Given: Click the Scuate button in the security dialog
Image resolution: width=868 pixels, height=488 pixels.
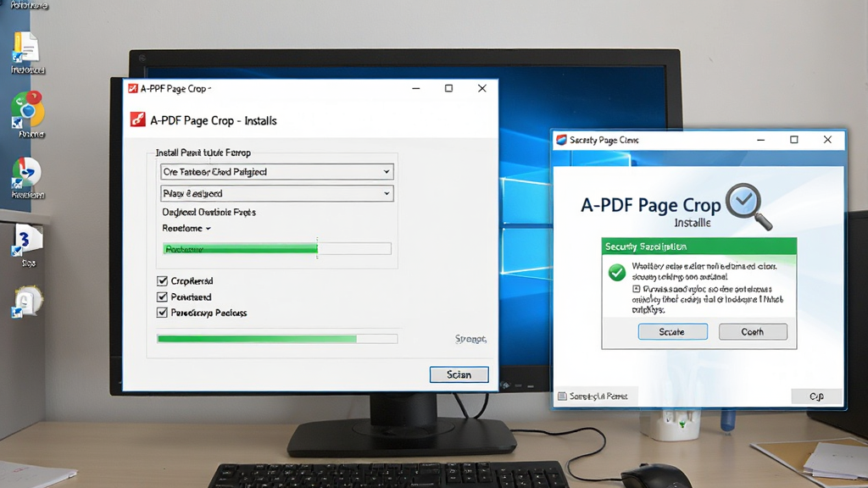Looking at the screenshot, I should [672, 331].
